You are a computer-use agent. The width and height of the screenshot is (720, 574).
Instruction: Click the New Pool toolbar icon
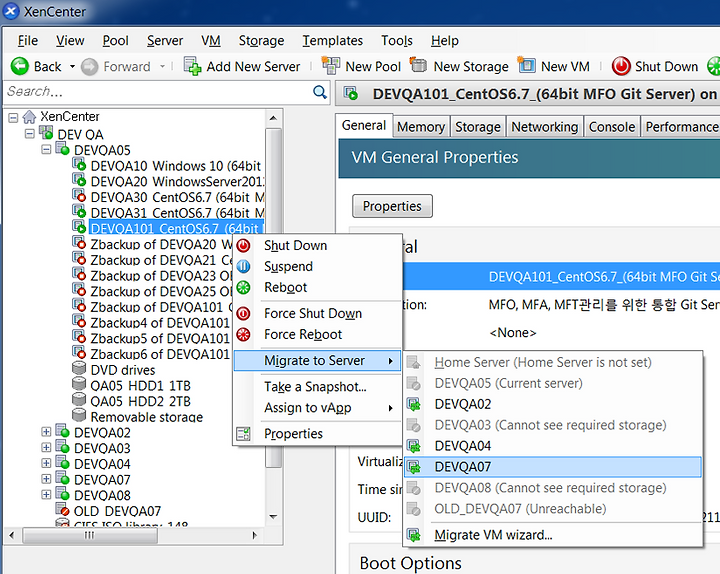(x=331, y=66)
